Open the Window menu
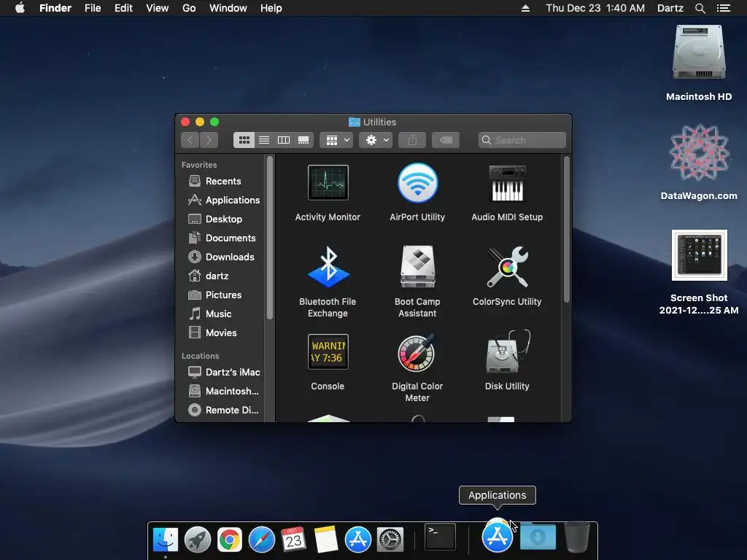This screenshot has height=560, width=747. click(x=228, y=8)
